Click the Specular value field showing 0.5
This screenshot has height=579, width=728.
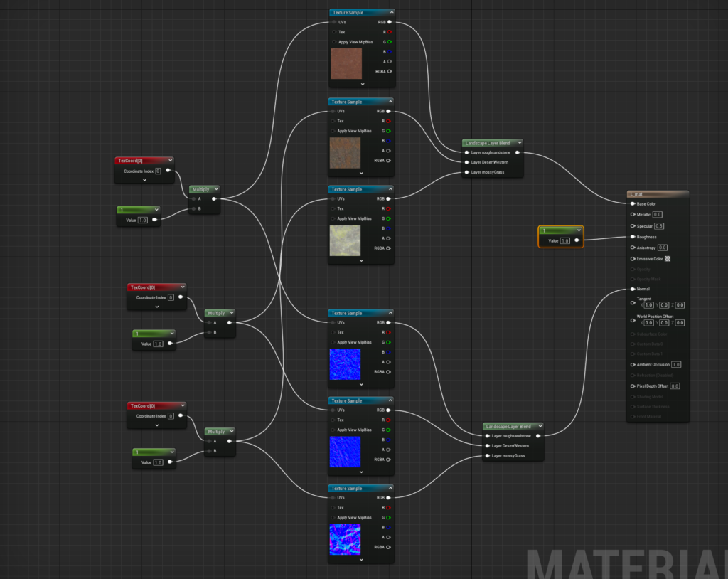(659, 226)
